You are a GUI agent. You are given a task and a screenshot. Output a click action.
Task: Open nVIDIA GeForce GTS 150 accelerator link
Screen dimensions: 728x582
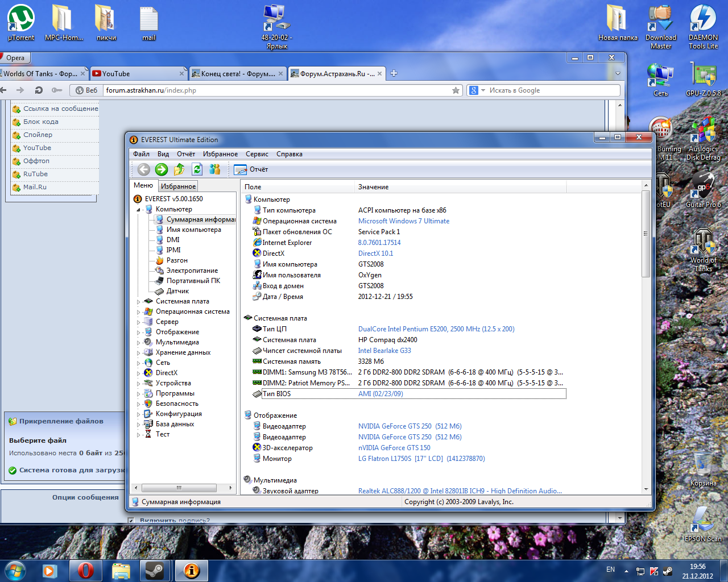(394, 448)
